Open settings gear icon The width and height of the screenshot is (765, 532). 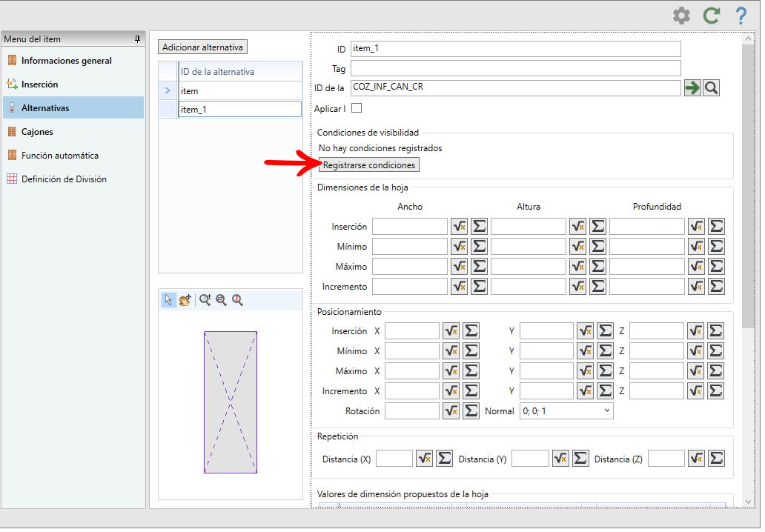[681, 16]
